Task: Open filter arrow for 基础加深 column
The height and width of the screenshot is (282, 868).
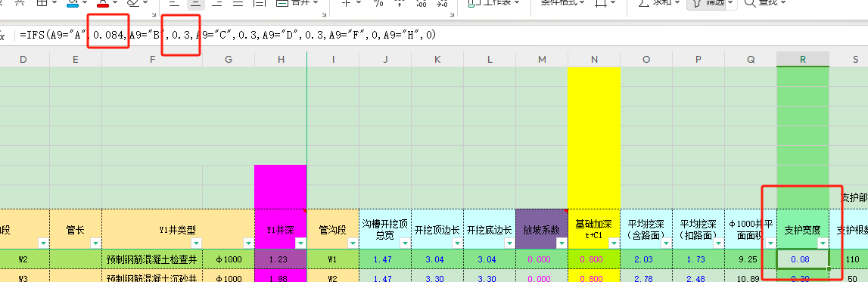Action: (x=614, y=243)
